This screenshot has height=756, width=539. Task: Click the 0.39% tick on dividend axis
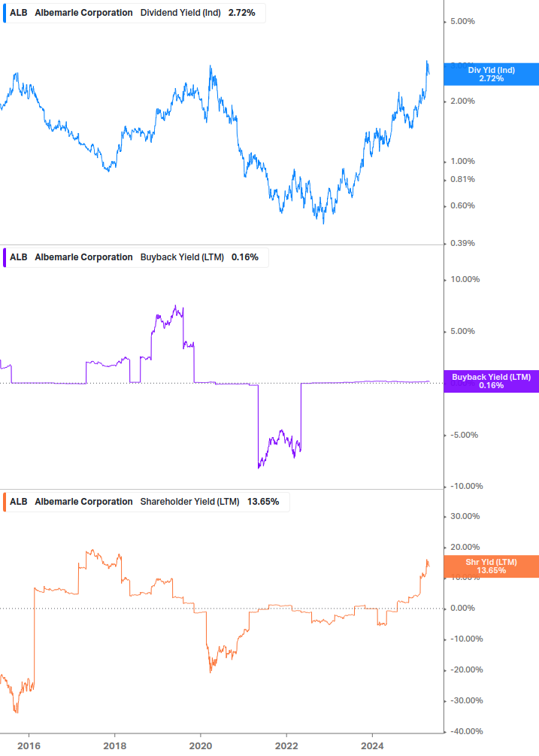tap(462, 244)
